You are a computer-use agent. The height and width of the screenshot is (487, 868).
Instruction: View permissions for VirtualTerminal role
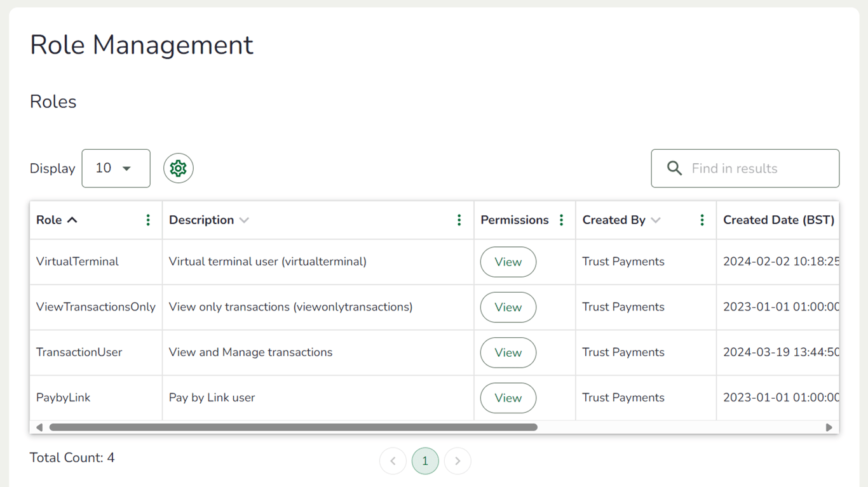coord(508,262)
